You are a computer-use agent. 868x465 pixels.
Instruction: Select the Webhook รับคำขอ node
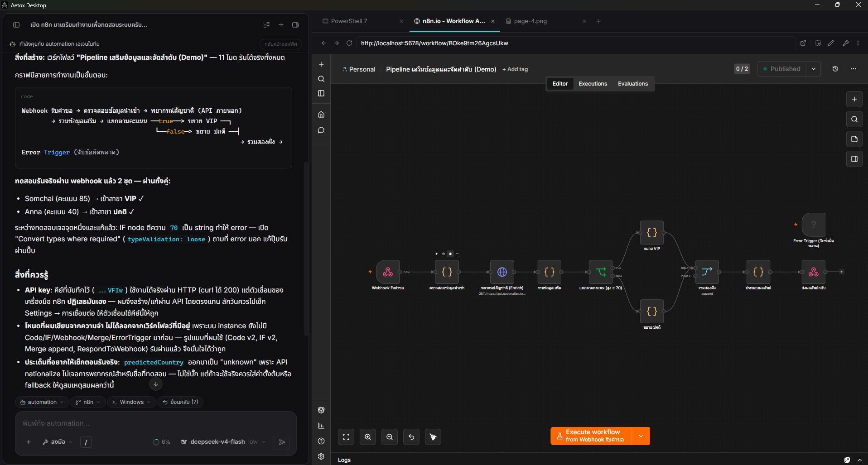pos(388,272)
